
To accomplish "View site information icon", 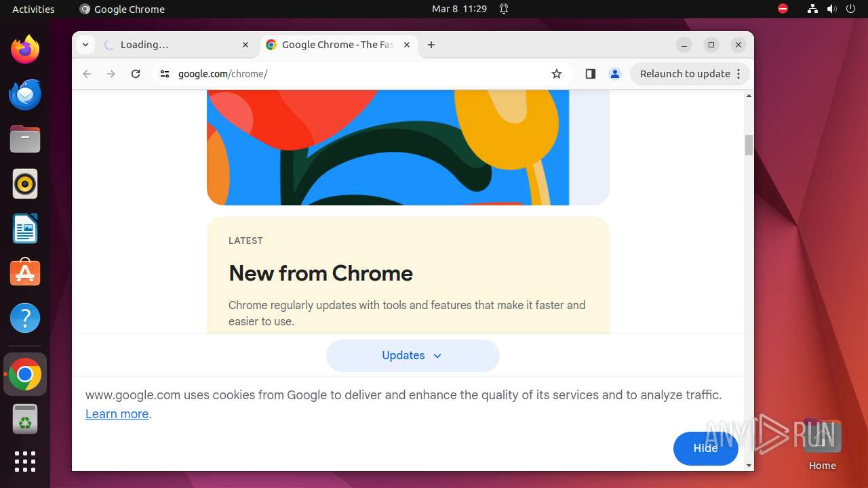I will click(x=164, y=74).
